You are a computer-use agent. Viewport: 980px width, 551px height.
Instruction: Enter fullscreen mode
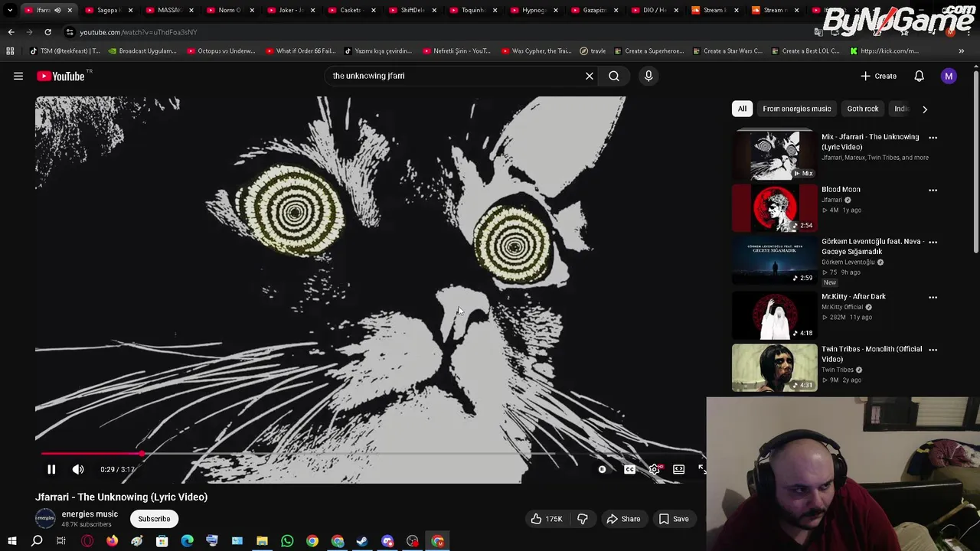702,469
